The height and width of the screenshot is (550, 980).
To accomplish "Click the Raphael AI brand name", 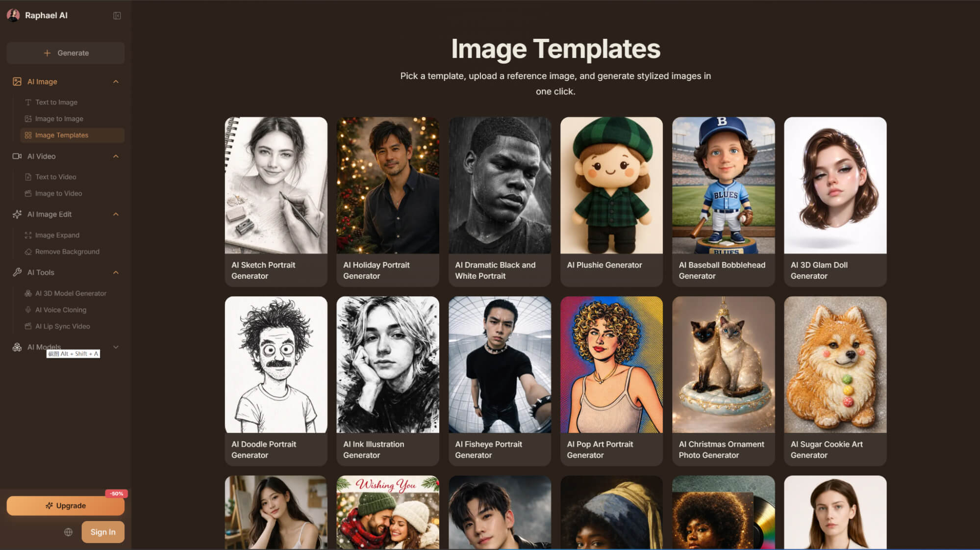I will 46,15.
